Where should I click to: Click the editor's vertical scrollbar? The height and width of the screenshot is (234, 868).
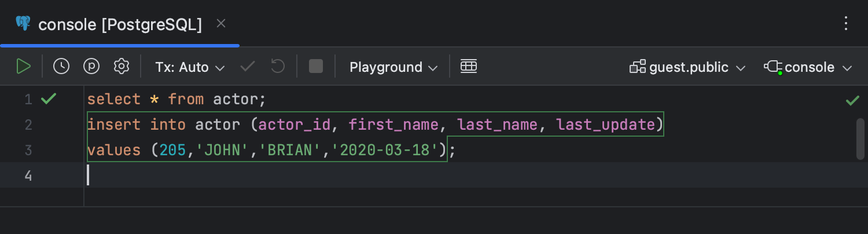pos(860,139)
